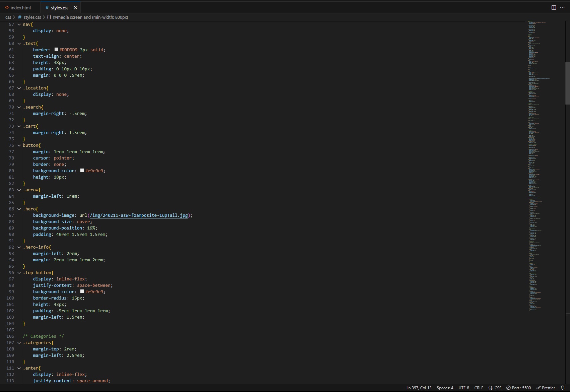Select the styles.css tab
This screenshot has width=570, height=392.
pos(59,8)
